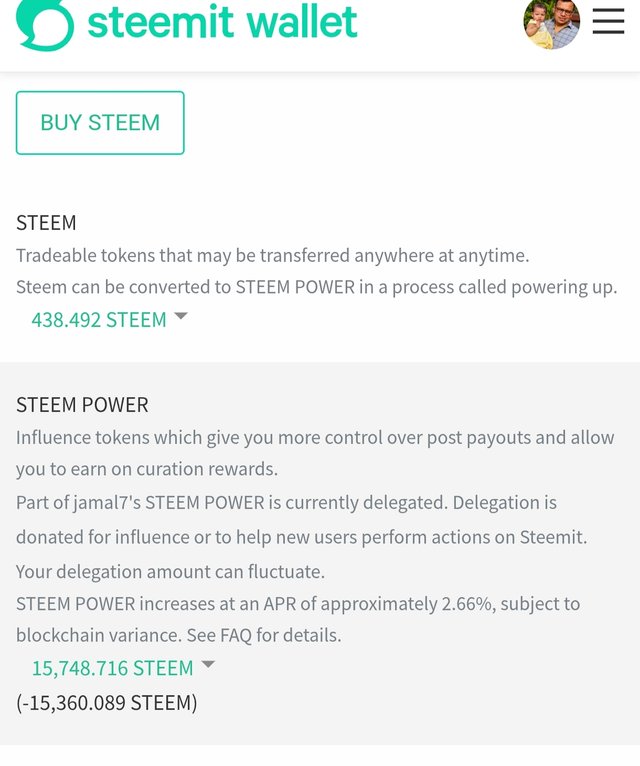640x766 pixels.
Task: Click the "donated for influence" text line
Action: [301, 537]
